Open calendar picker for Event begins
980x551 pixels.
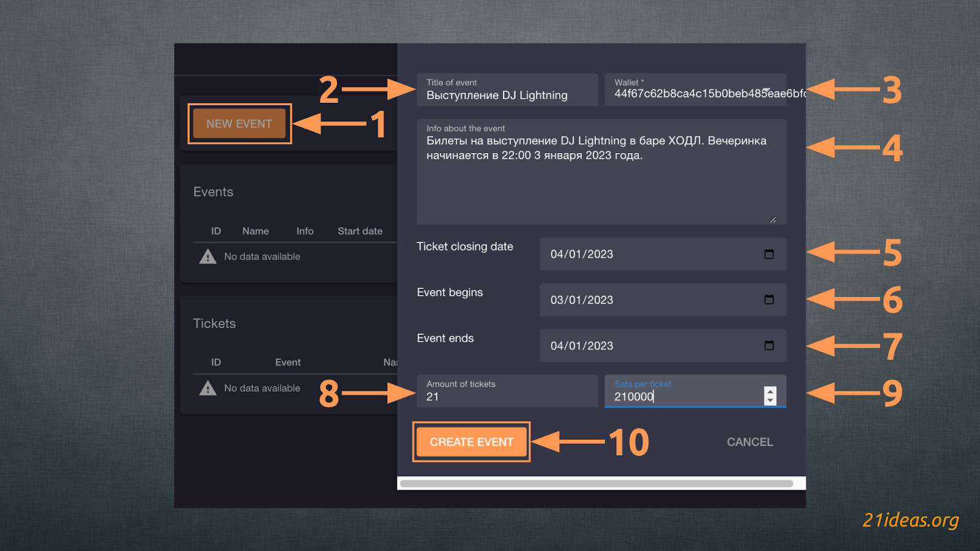(769, 299)
